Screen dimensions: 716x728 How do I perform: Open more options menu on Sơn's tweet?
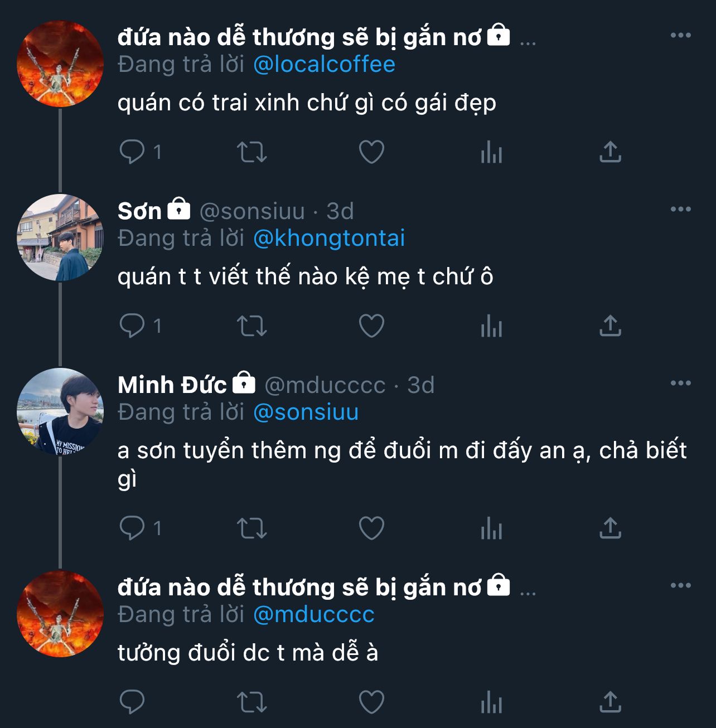click(680, 210)
